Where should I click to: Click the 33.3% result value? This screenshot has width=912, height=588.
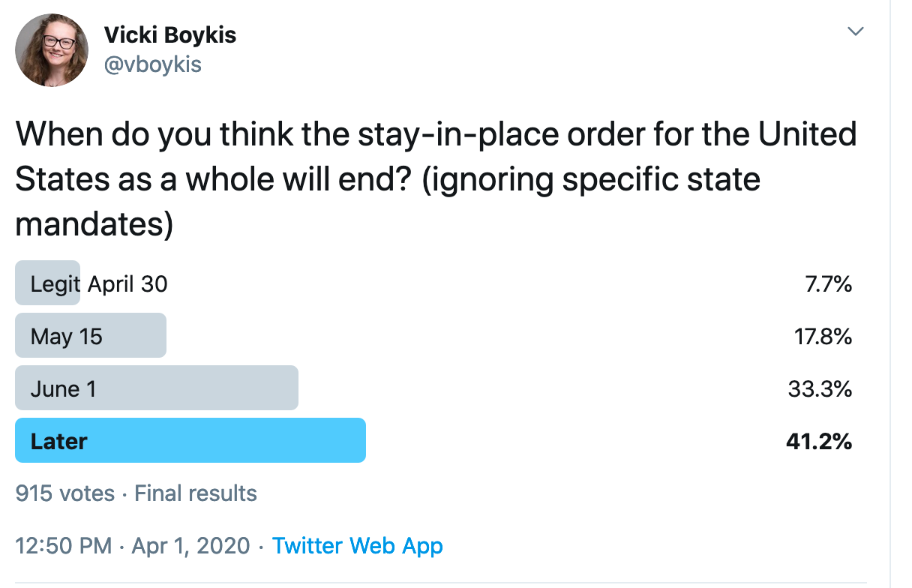pos(820,389)
